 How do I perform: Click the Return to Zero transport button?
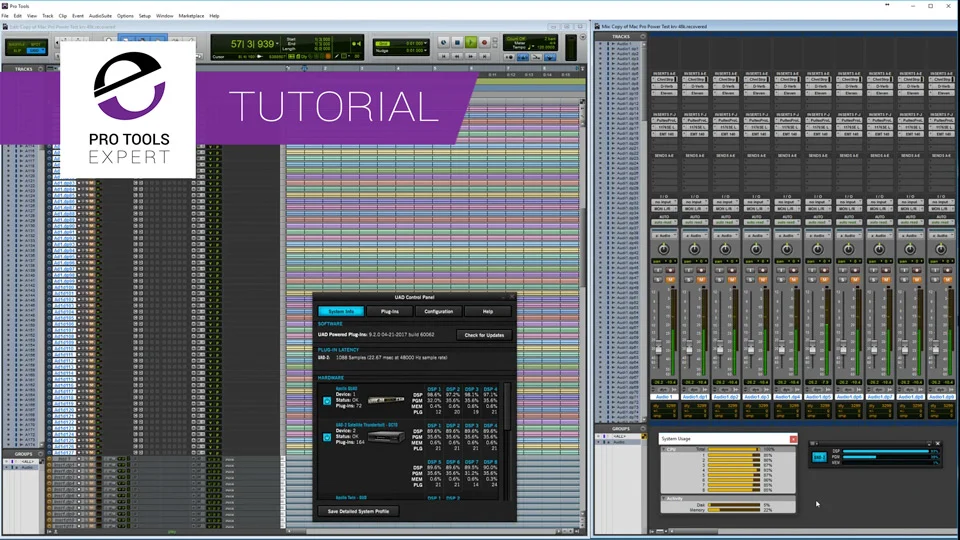pyautogui.click(x=443, y=56)
